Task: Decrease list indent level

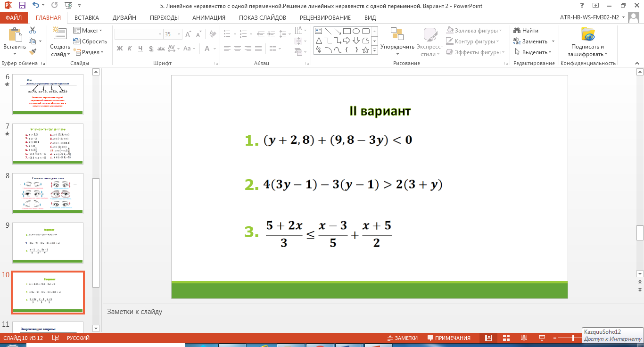Action: (x=260, y=34)
